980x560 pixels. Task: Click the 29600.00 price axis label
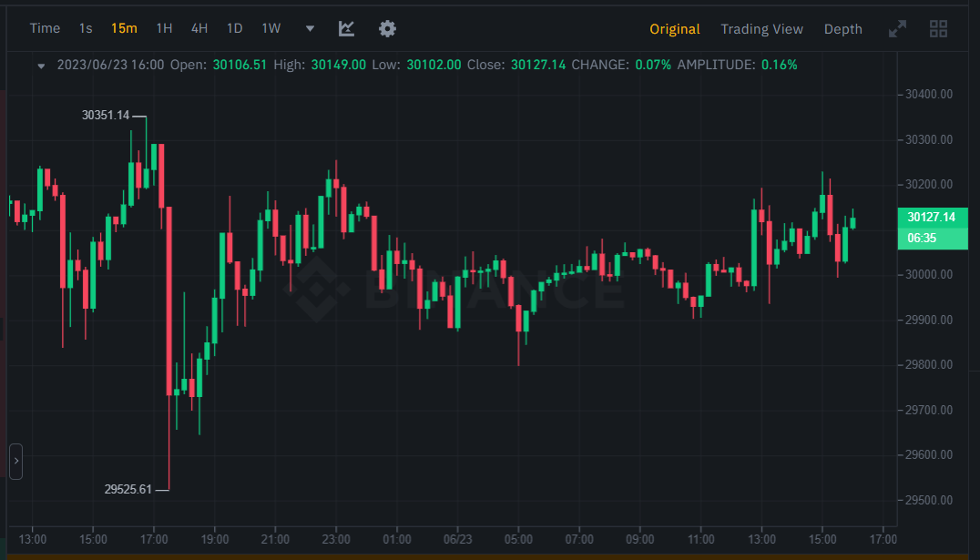[x=929, y=454]
